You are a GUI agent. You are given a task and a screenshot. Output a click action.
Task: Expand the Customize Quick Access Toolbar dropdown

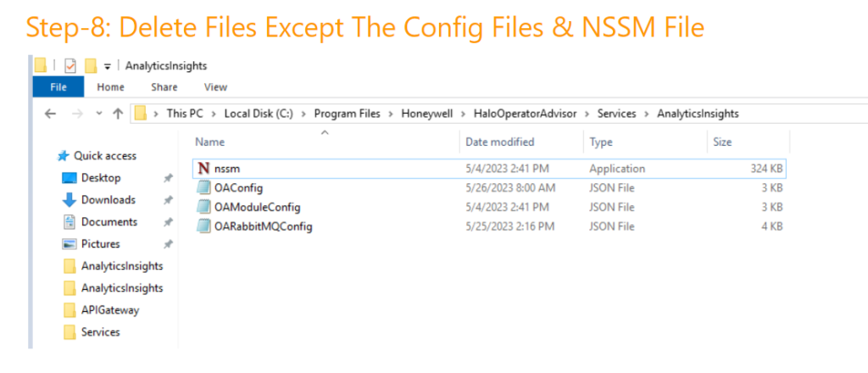coord(108,66)
